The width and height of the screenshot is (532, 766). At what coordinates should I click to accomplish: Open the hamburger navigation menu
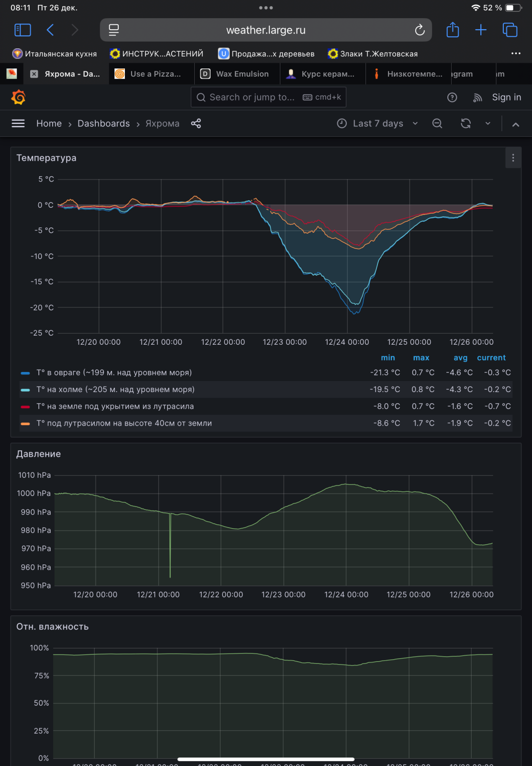(18, 124)
